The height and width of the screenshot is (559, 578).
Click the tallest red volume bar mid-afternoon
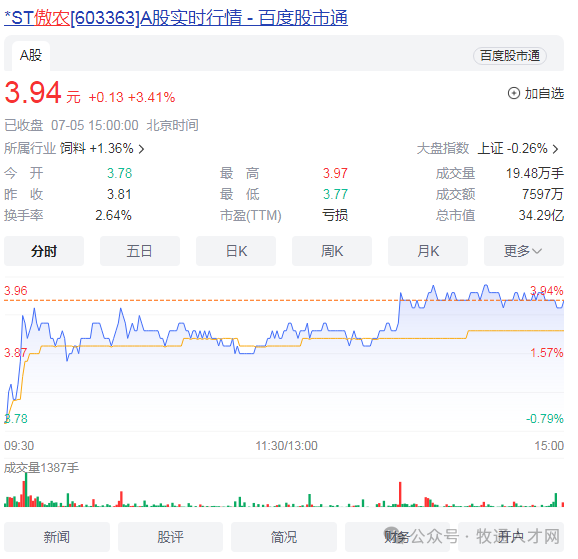point(400,494)
